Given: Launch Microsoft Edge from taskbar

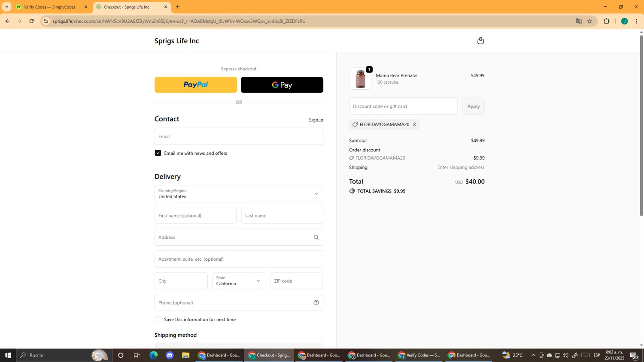Looking at the screenshot, I should coord(153,355).
